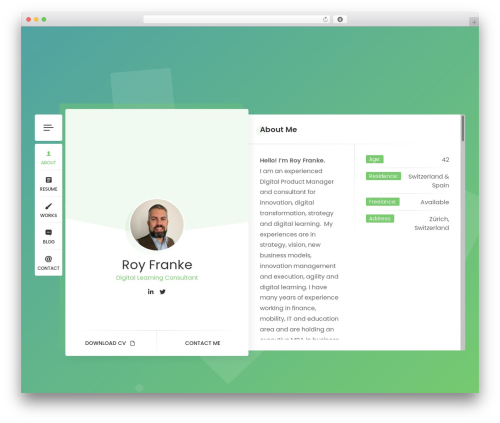Click the Digital Learning Consultant subtitle
Screen dimensions: 500x423
(157, 278)
